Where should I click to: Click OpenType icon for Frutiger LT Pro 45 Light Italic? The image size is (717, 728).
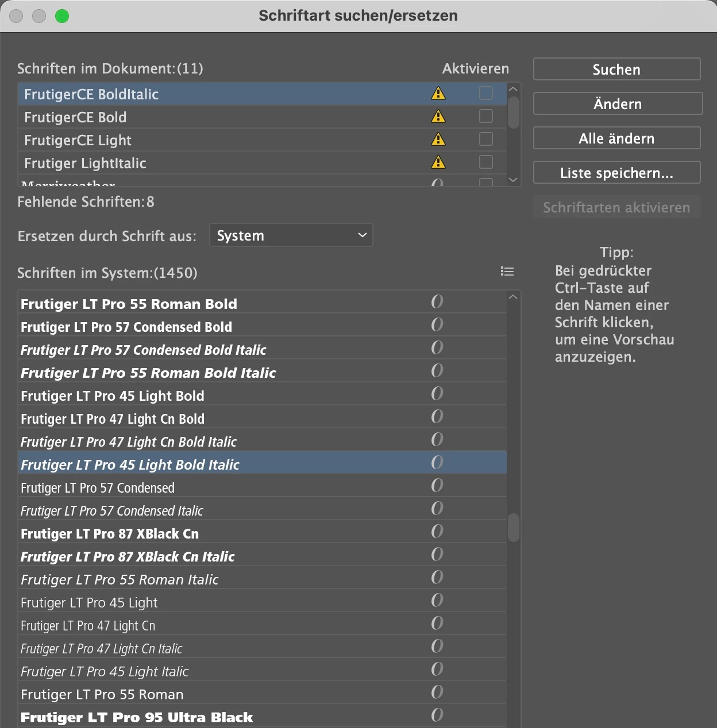tap(437, 669)
